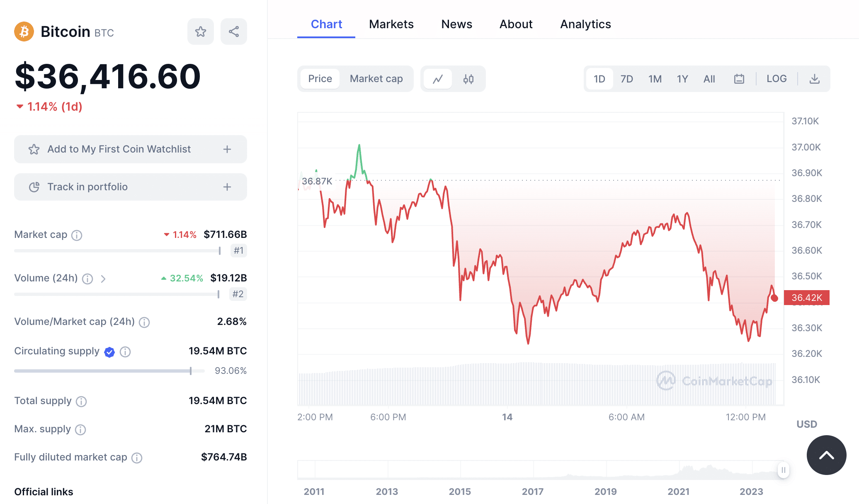859x504 pixels.
Task: Set chart range to 1M
Action: click(x=655, y=79)
